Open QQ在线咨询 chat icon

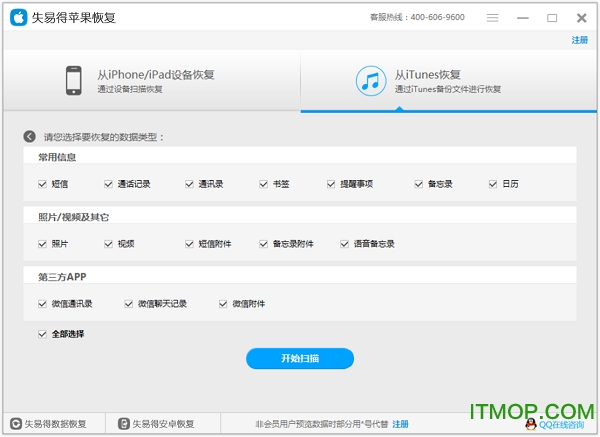point(531,424)
